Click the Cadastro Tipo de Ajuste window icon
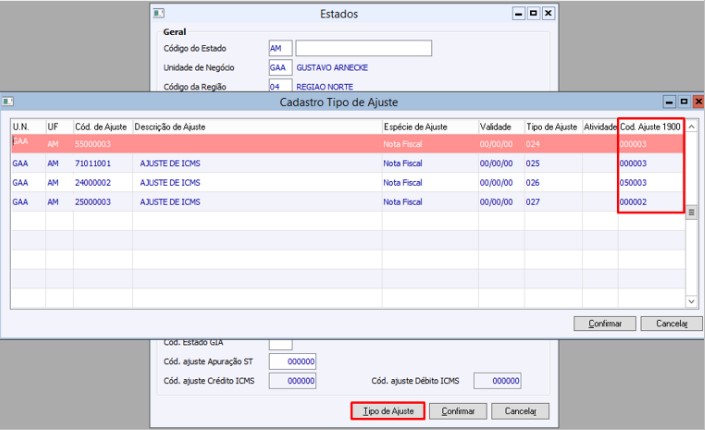This screenshot has width=705, height=430. (8, 102)
